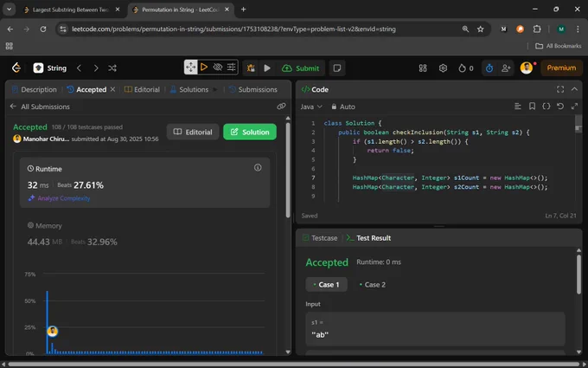
Task: Open the Editorial tab
Action: click(142, 89)
